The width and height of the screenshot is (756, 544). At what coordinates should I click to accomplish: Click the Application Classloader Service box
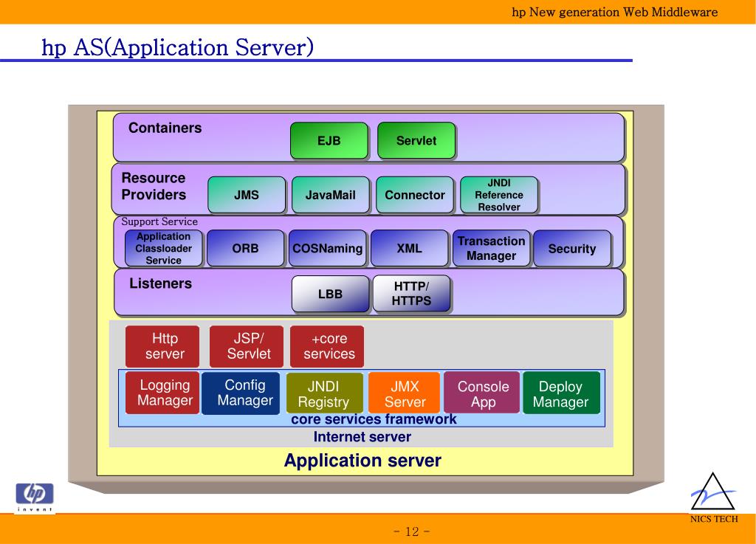click(x=163, y=248)
